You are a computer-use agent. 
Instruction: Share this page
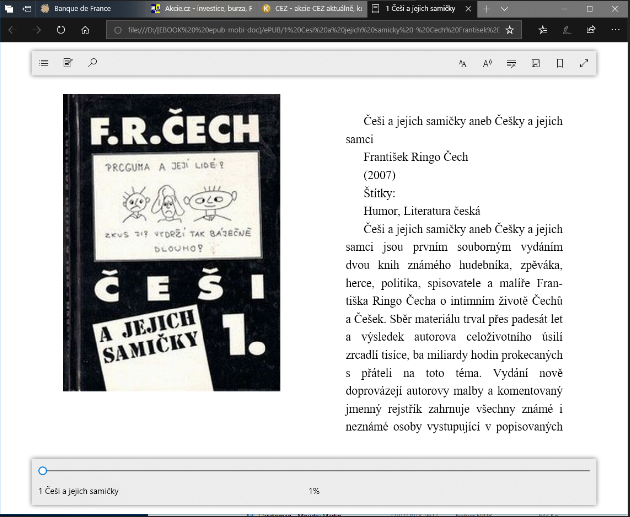tap(591, 30)
